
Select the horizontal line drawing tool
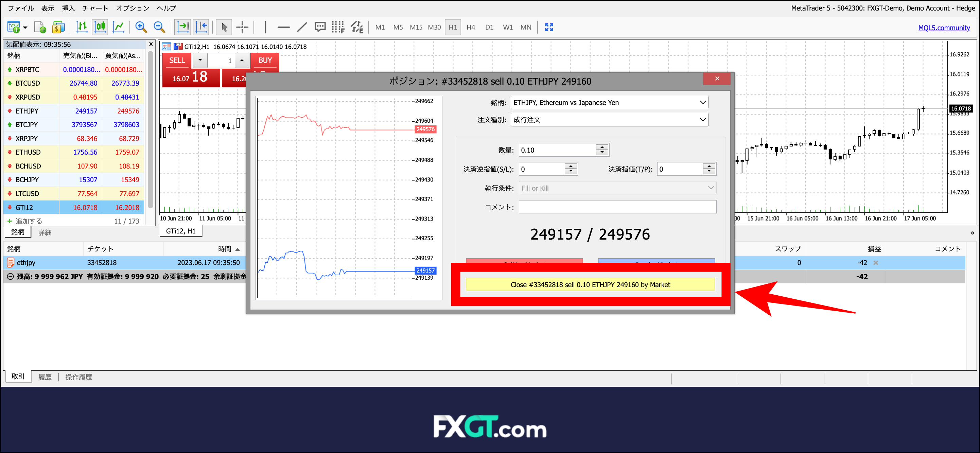[283, 27]
